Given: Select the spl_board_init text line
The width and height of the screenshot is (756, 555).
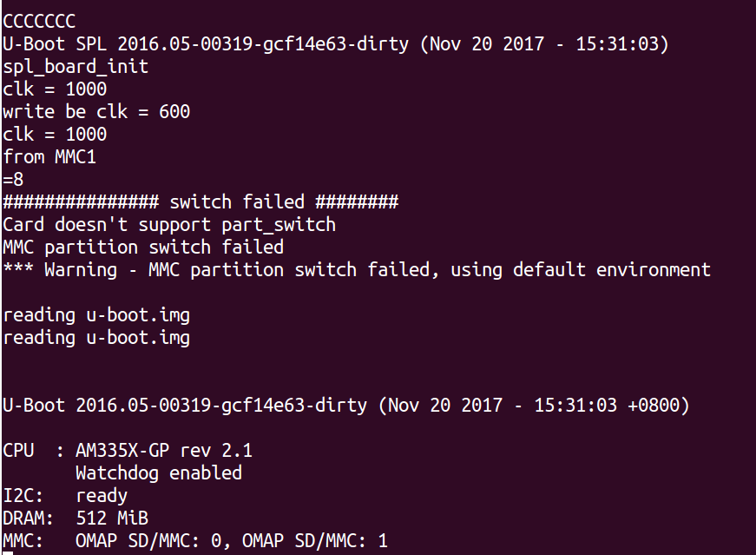Looking at the screenshot, I should pos(76,67).
